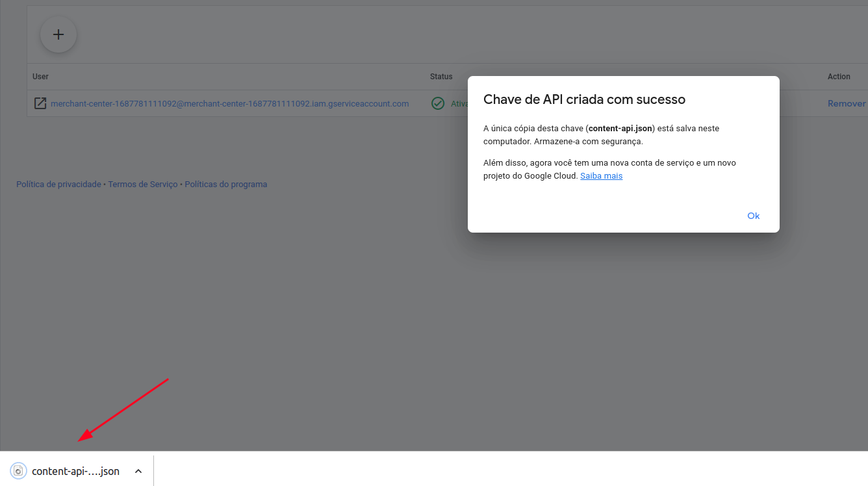Open the downloaded content-api json file
The width and height of the screenshot is (868, 486).
[x=75, y=471]
